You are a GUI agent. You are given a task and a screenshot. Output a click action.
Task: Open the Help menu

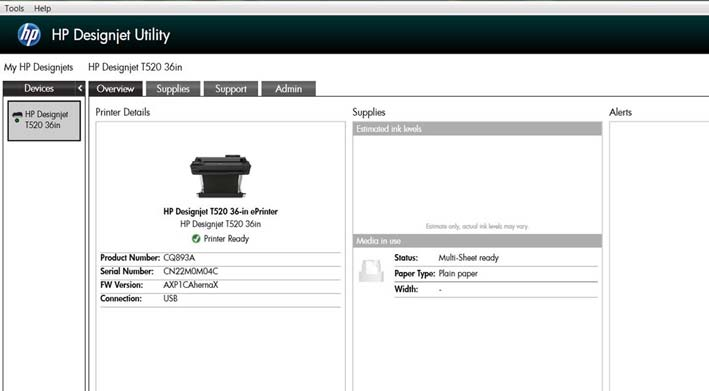(43, 8)
